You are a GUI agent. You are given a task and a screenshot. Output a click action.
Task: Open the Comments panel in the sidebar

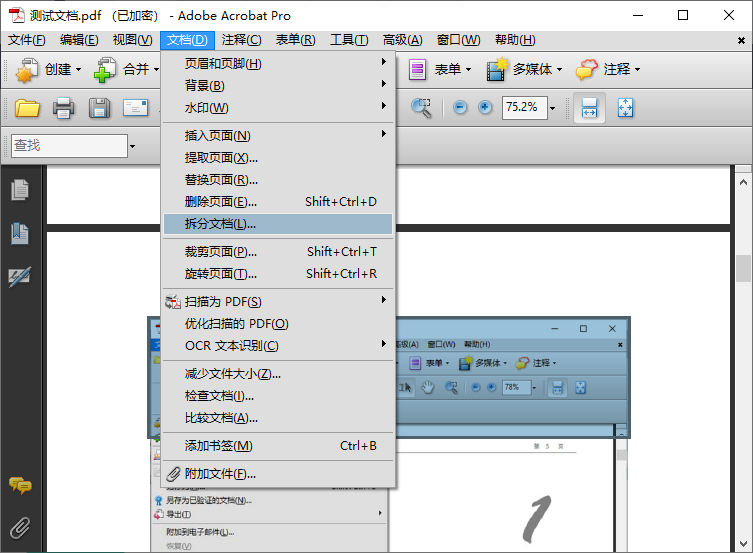[20, 485]
